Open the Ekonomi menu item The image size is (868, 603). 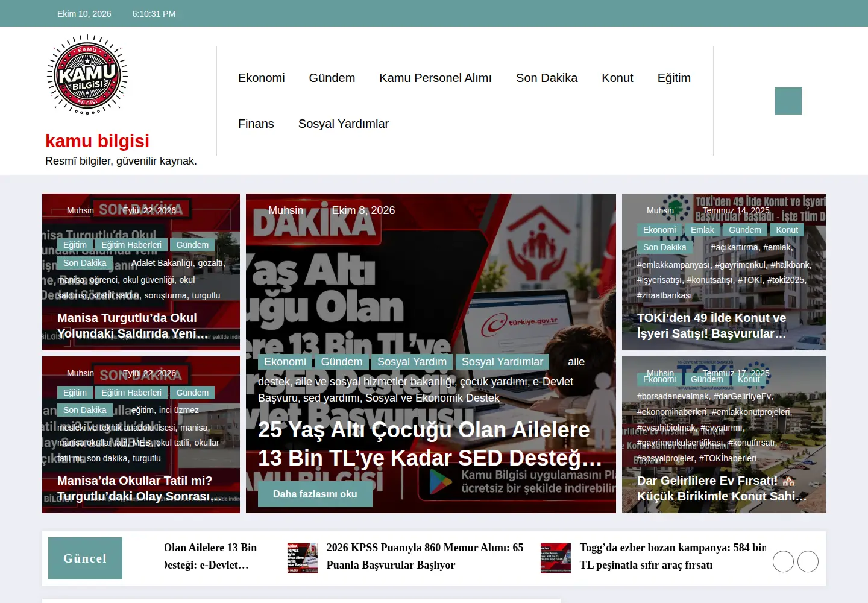click(x=261, y=78)
